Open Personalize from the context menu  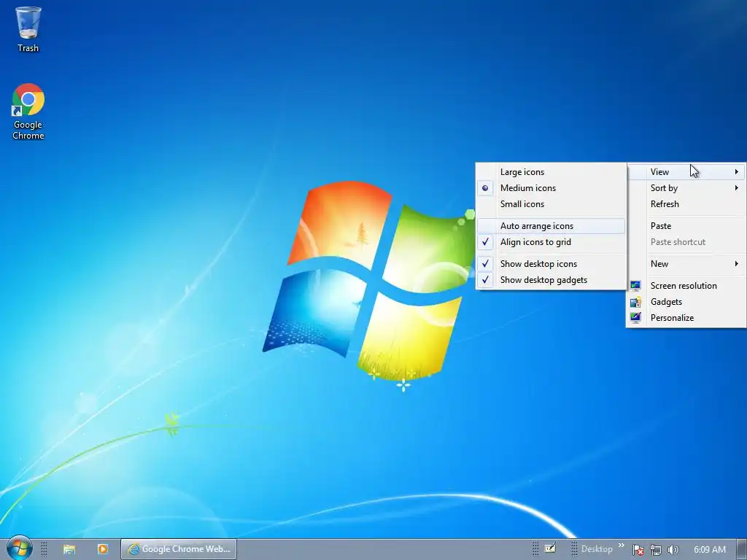point(686,318)
